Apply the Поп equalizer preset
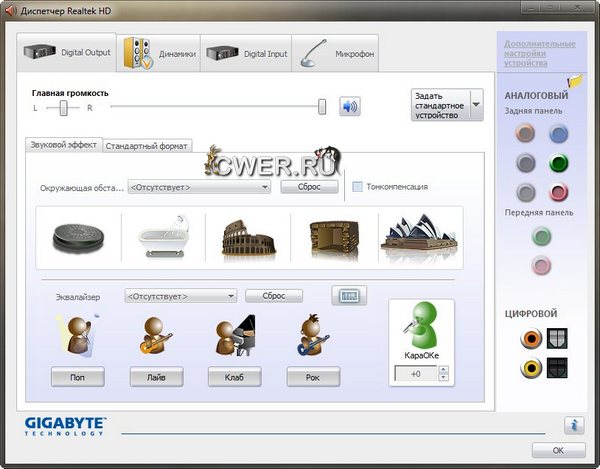 click(78, 377)
